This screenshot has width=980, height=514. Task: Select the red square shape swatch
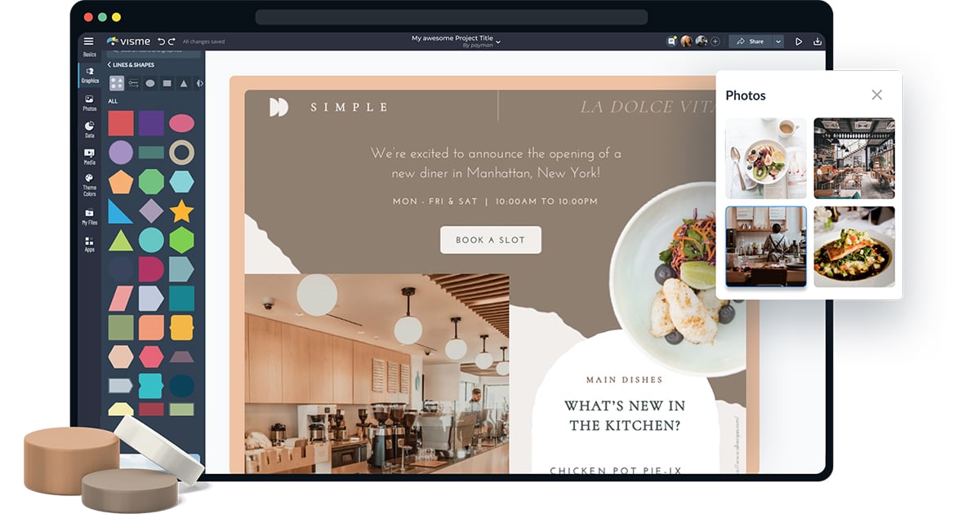point(121,123)
